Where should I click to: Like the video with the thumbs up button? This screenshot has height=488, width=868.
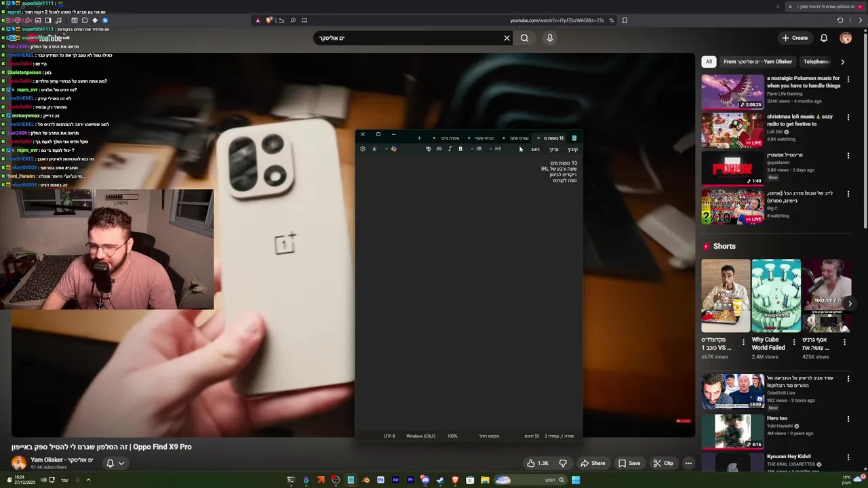tap(538, 463)
